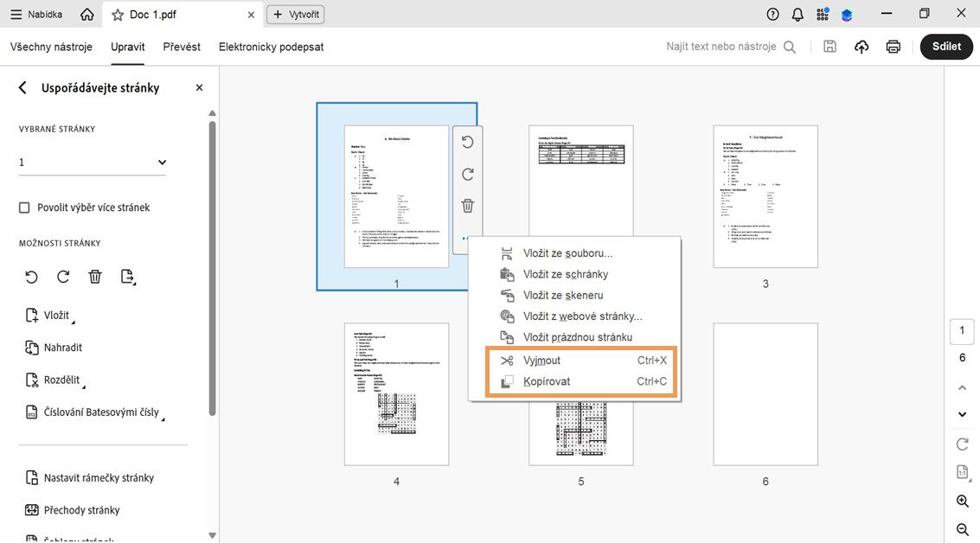This screenshot has height=543, width=980.
Task: Go to the Home icon
Action: pyautogui.click(x=86, y=15)
